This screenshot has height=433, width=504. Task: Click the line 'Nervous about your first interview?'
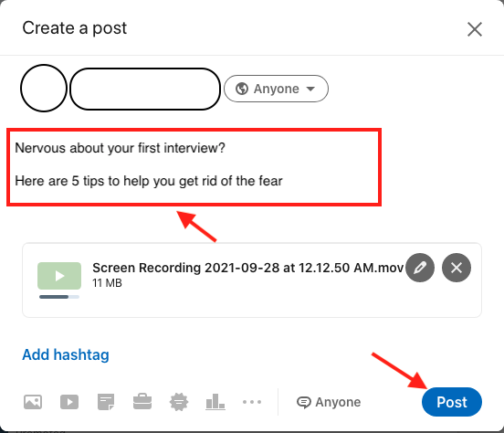coord(120,148)
